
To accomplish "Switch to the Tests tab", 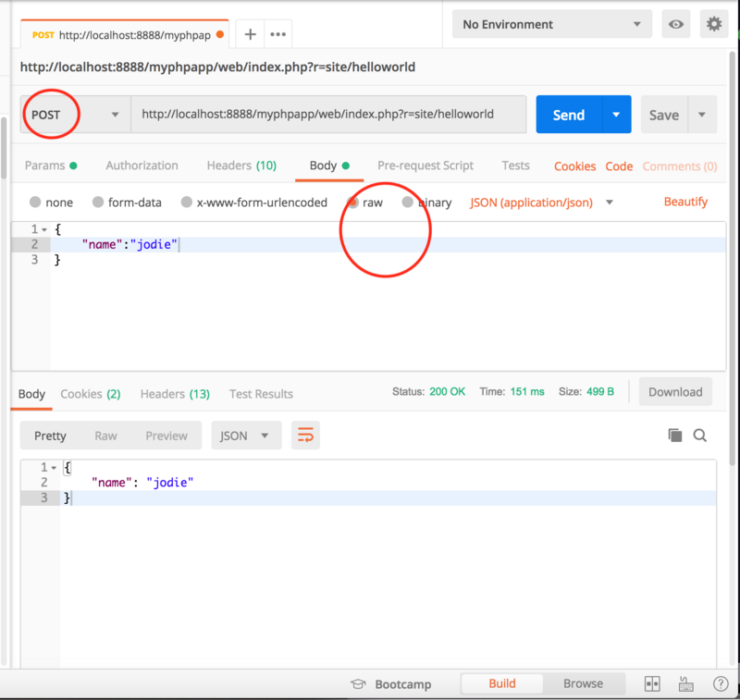I will [x=515, y=165].
